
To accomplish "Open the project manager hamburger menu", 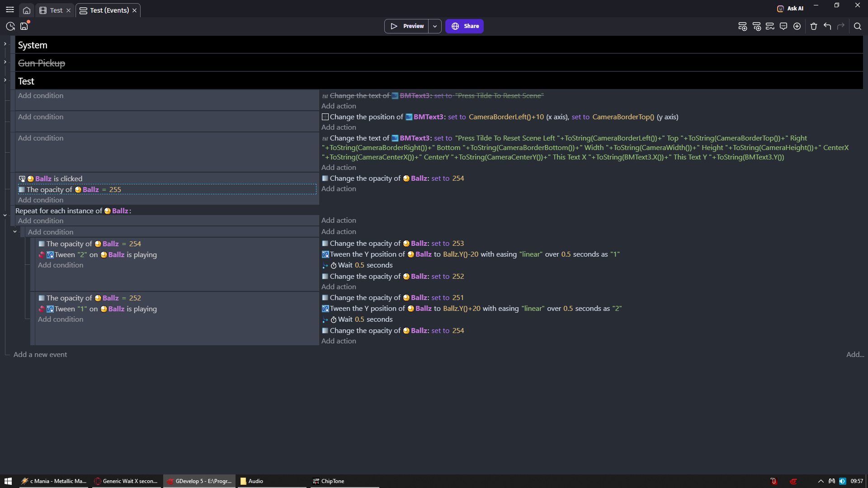I will pyautogui.click(x=10, y=10).
